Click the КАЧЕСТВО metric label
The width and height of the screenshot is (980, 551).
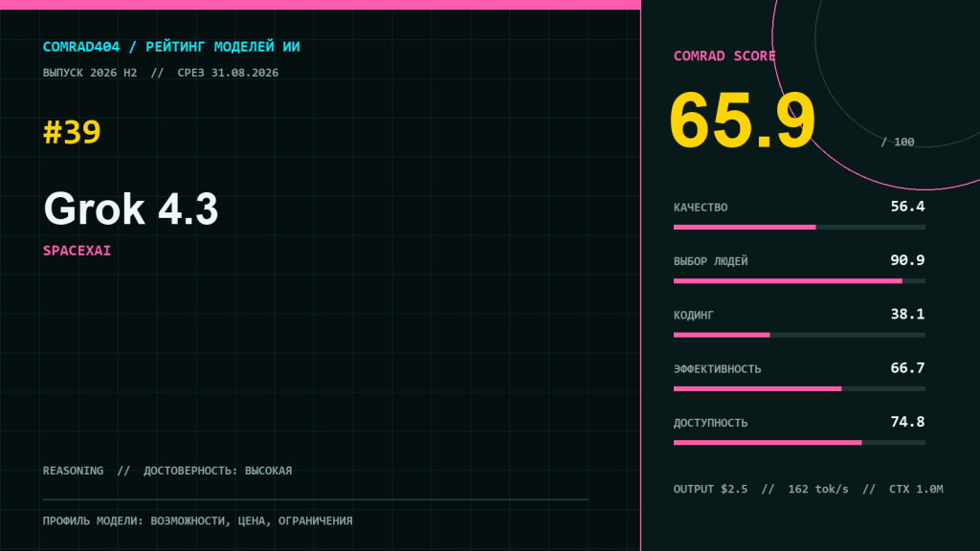(701, 208)
